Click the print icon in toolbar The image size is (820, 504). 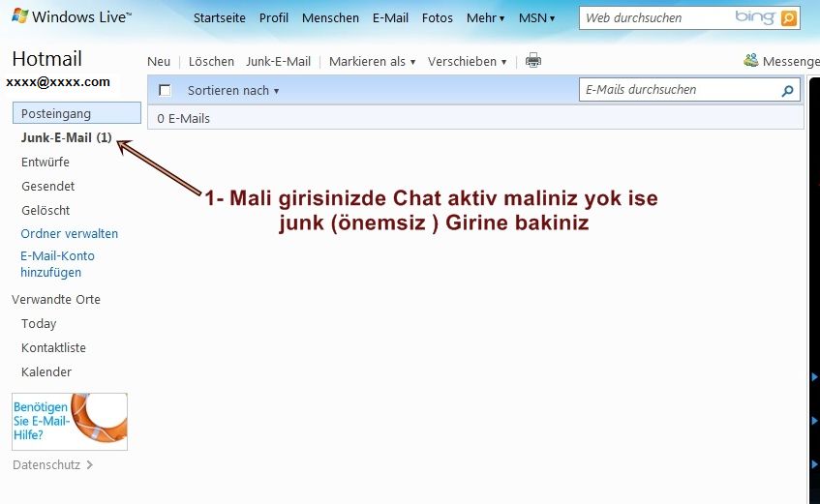[532, 61]
